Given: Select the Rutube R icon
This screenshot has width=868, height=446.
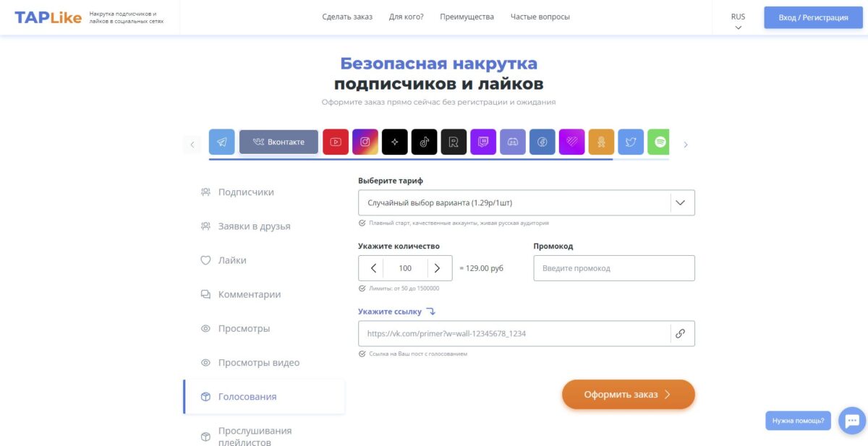Looking at the screenshot, I should 454,142.
